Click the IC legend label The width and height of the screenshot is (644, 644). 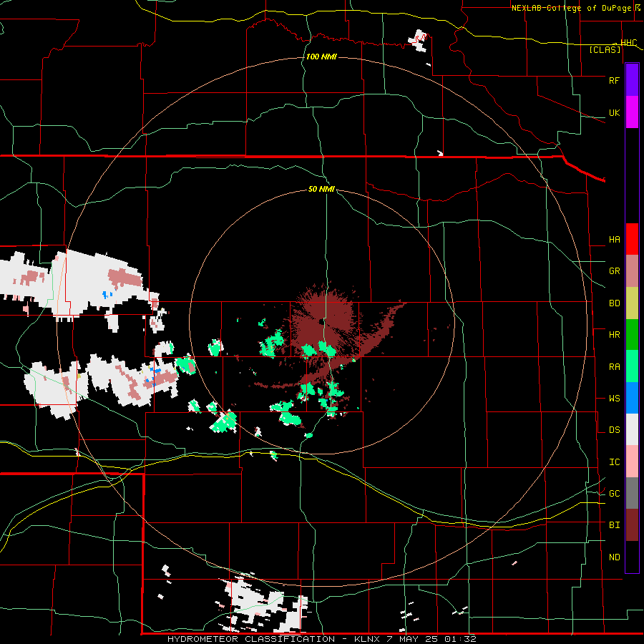click(614, 462)
